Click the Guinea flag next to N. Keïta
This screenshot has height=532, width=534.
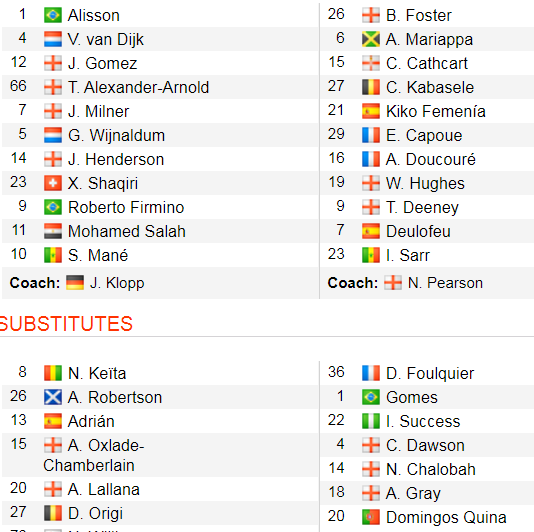pyautogui.click(x=53, y=373)
